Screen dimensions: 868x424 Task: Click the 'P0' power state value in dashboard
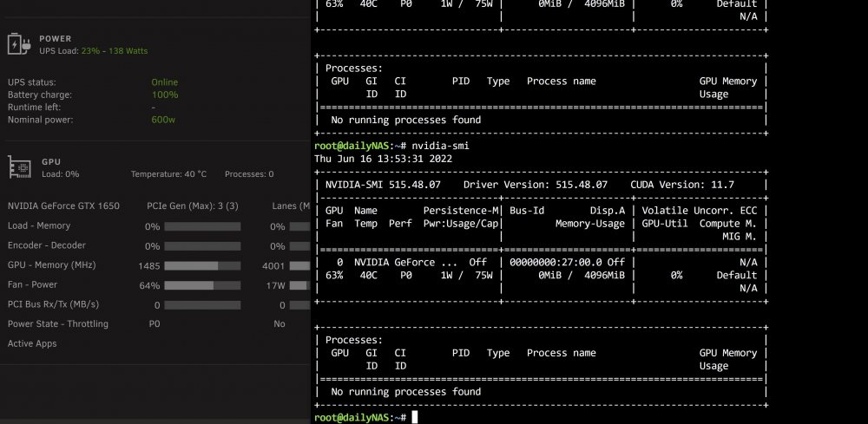point(155,324)
